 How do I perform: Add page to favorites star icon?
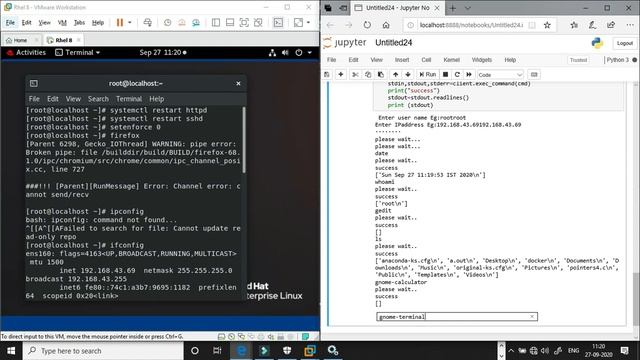[547, 25]
